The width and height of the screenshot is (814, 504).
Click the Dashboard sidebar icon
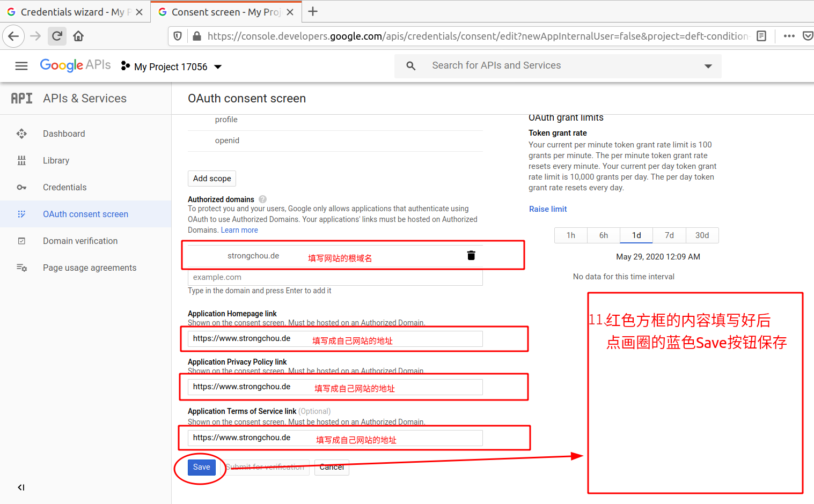click(x=21, y=134)
